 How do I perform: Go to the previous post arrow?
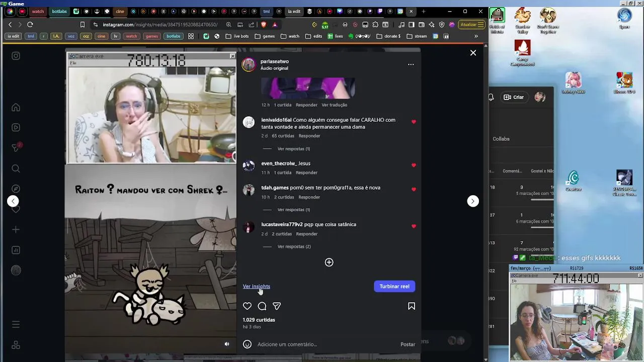[13, 201]
